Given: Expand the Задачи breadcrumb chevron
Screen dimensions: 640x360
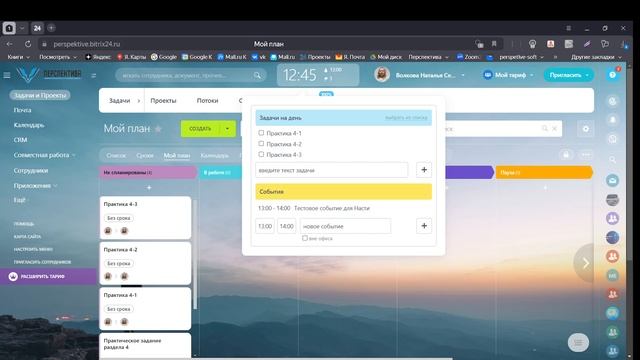Looking at the screenshot, I should (x=139, y=100).
